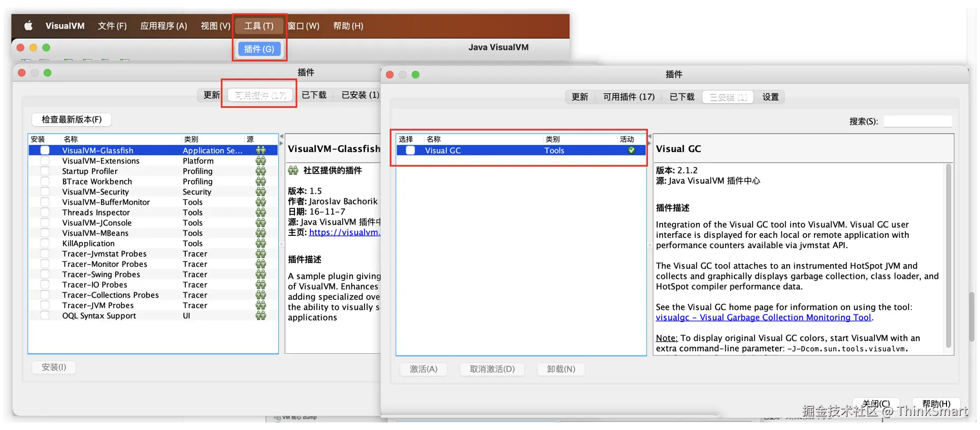Tick install checkbox for VisualVM-BufferMonitor
The image size is (980, 430).
pos(45,202)
